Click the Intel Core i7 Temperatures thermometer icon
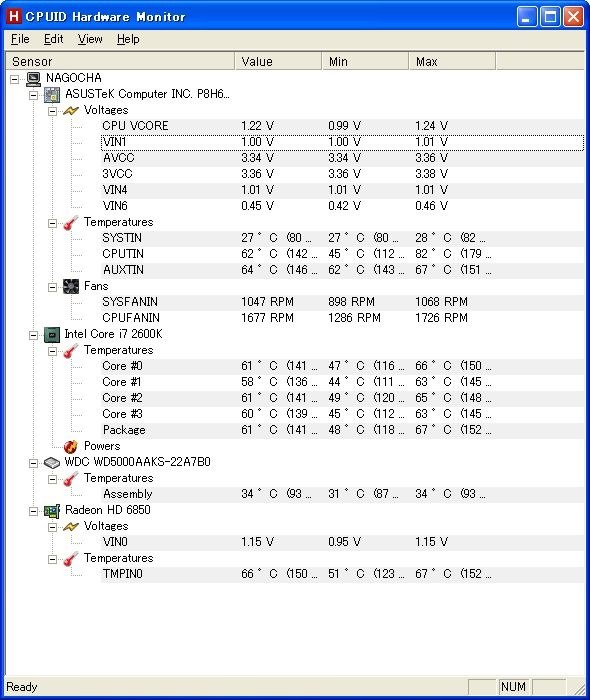The width and height of the screenshot is (590, 700). 71,351
